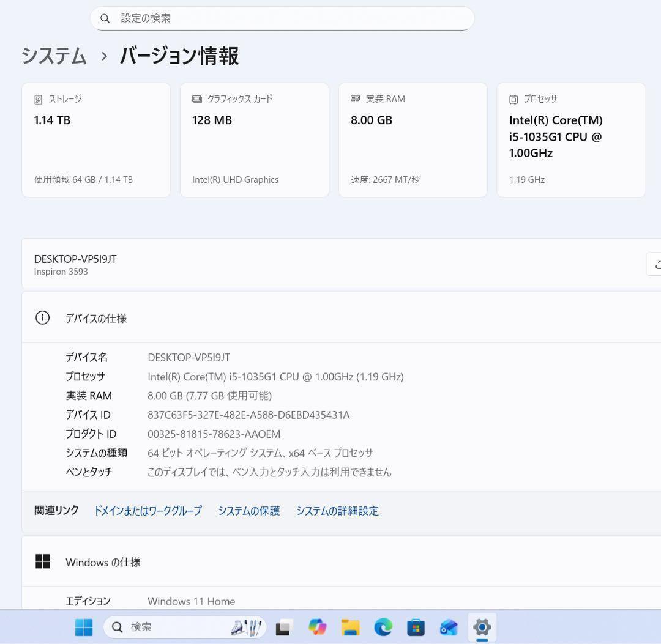The width and height of the screenshot is (661, 644).
Task: Click the graphics card icon
Action: 197,99
